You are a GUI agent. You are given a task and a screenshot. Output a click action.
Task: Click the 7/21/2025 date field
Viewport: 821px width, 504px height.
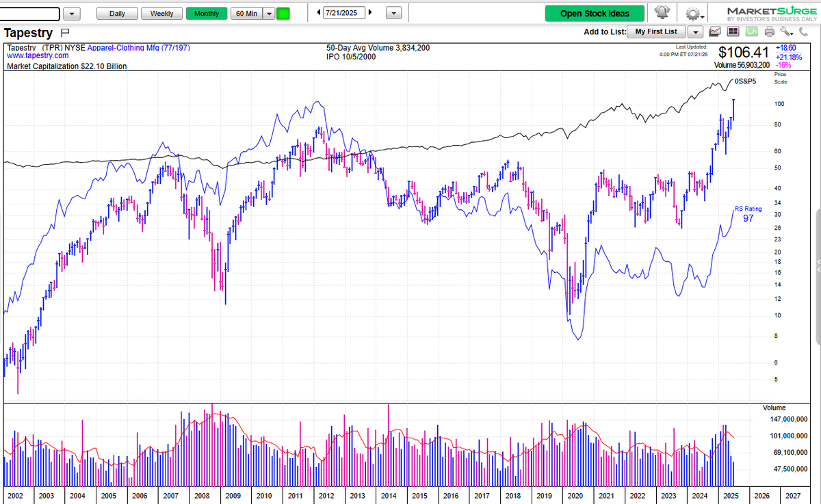click(x=344, y=13)
